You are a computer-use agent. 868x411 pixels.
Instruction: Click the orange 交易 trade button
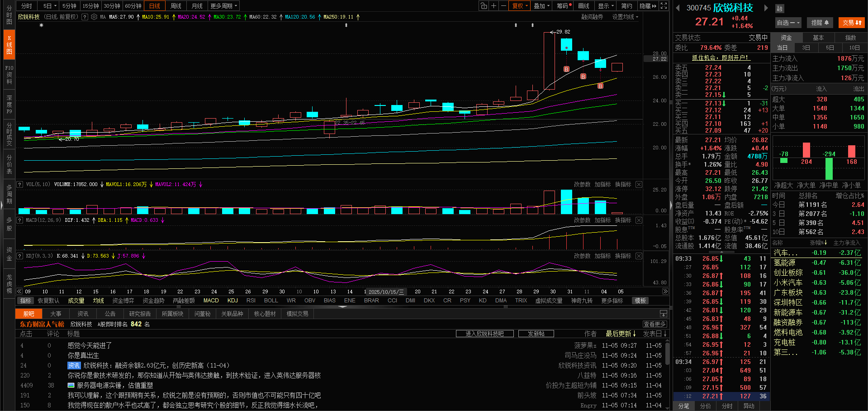tap(852, 23)
